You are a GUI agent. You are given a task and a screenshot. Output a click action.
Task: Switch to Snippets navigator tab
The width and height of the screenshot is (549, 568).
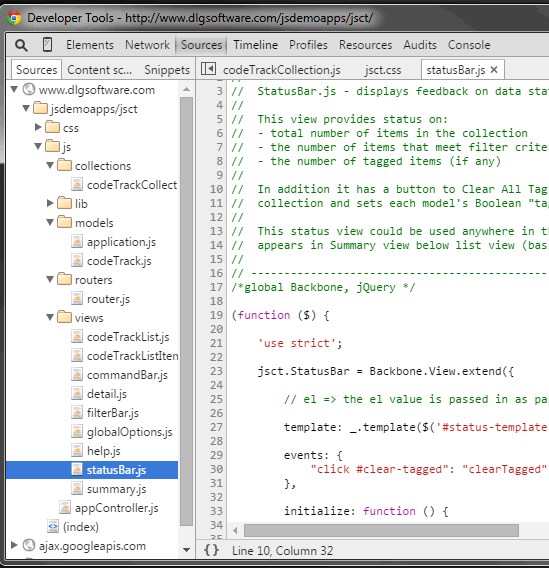tap(167, 70)
